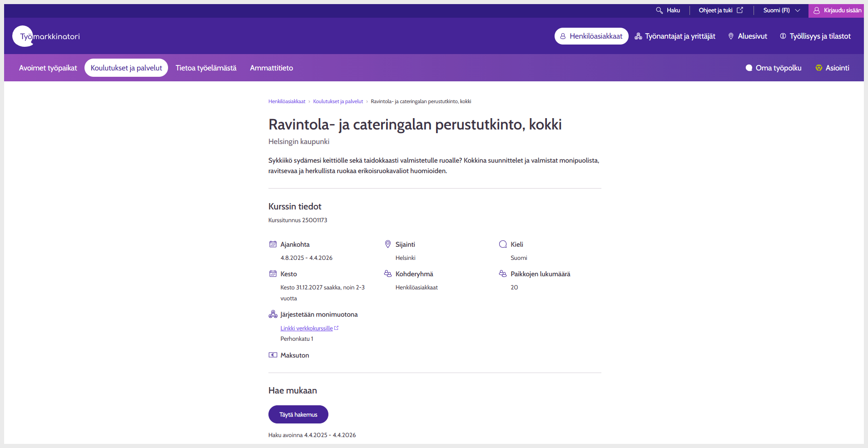Click the Asiointi shield icon
The width and height of the screenshot is (868, 448).
[819, 68]
